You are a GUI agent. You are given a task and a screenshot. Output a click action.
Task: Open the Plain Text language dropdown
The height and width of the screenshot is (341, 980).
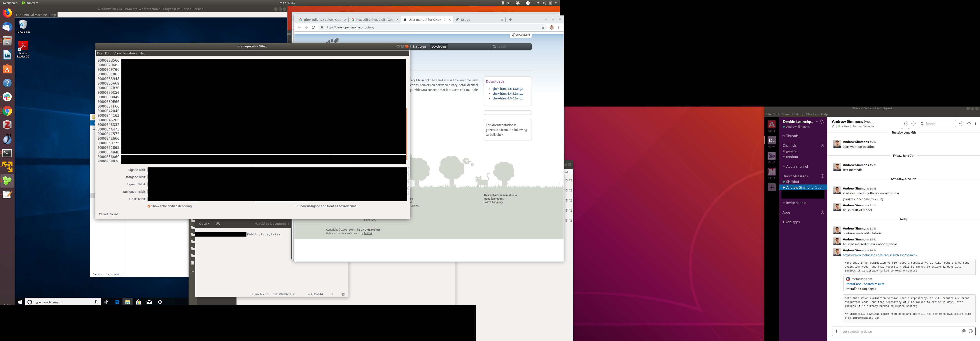click(x=260, y=294)
